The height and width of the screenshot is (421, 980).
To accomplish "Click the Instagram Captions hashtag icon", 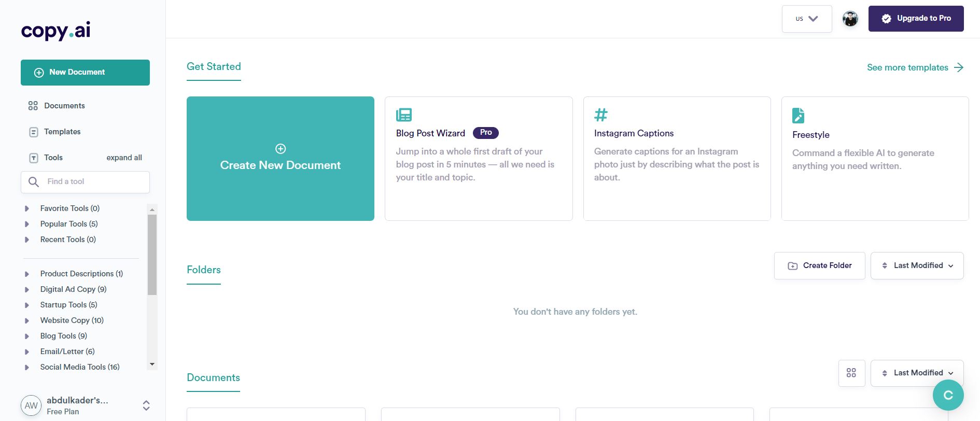I will click(601, 115).
